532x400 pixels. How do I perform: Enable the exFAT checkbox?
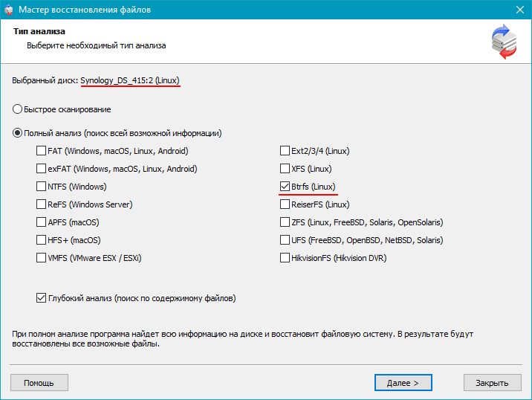41,169
